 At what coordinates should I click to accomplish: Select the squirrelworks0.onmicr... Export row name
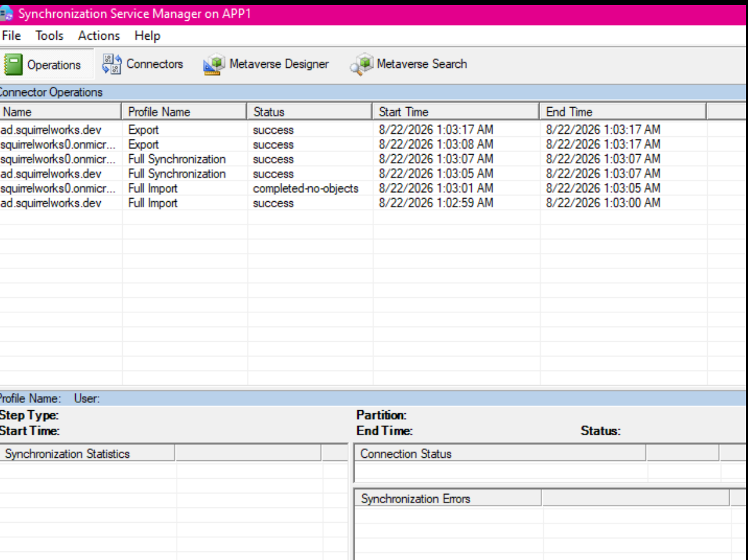point(57,144)
